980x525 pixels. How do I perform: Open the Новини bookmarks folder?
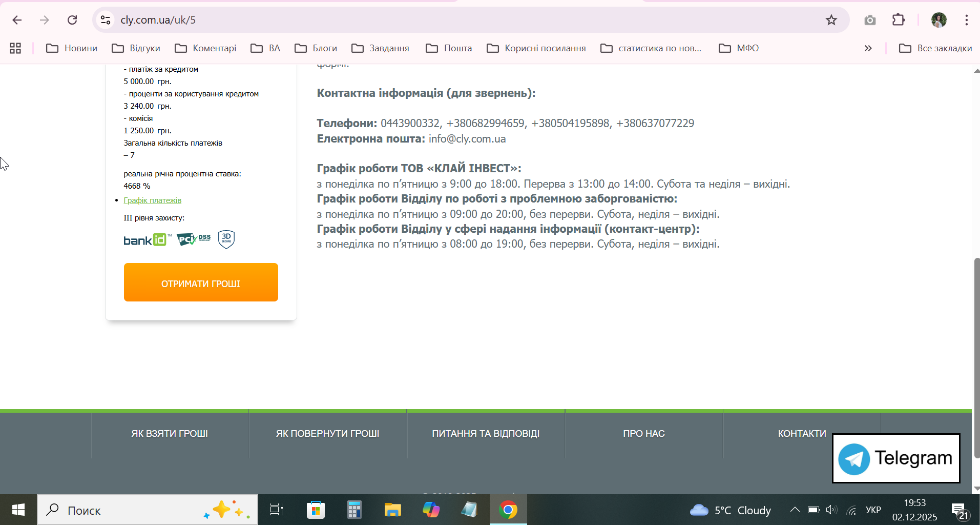click(72, 48)
